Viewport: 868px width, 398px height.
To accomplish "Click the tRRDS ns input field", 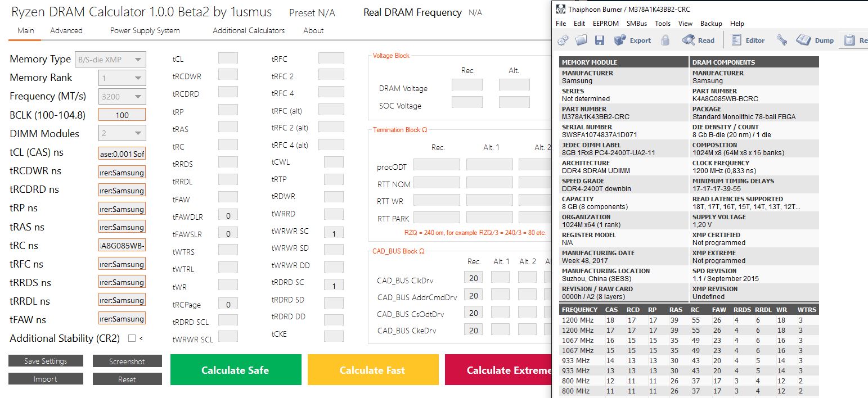I will click(122, 282).
